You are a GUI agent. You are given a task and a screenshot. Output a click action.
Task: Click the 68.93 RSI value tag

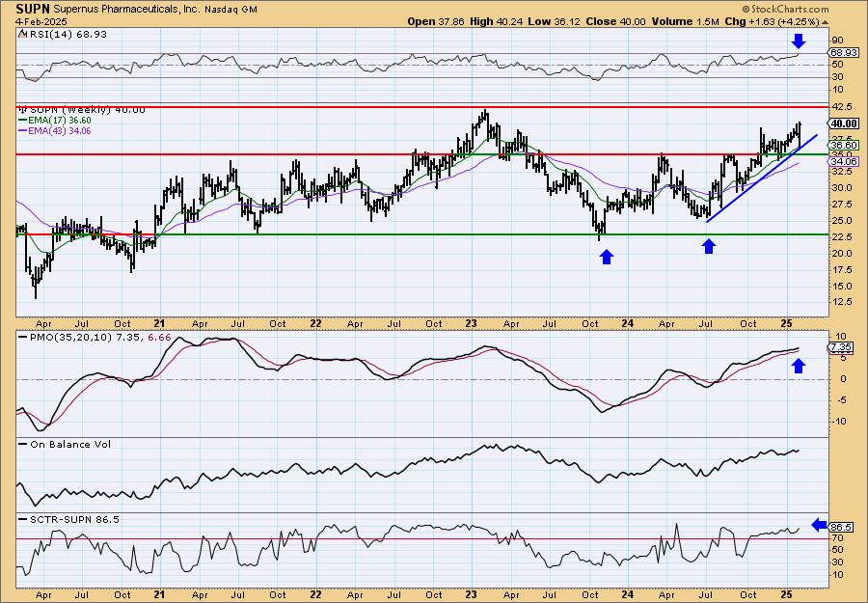point(844,53)
